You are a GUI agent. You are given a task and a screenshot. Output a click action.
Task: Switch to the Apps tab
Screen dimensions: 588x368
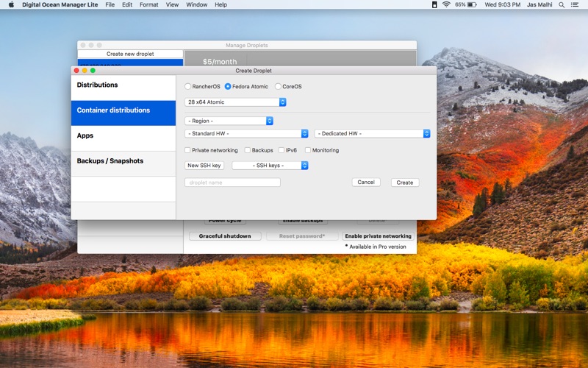pyautogui.click(x=123, y=138)
